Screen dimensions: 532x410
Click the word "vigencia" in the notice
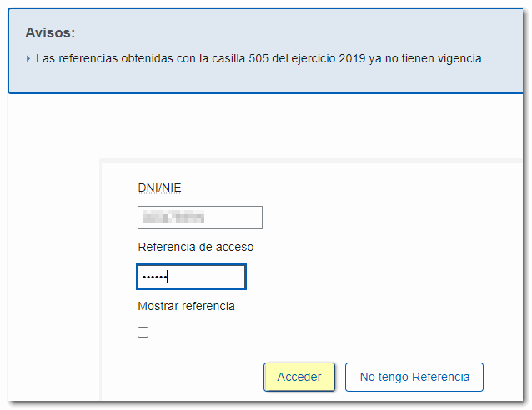pos(461,59)
